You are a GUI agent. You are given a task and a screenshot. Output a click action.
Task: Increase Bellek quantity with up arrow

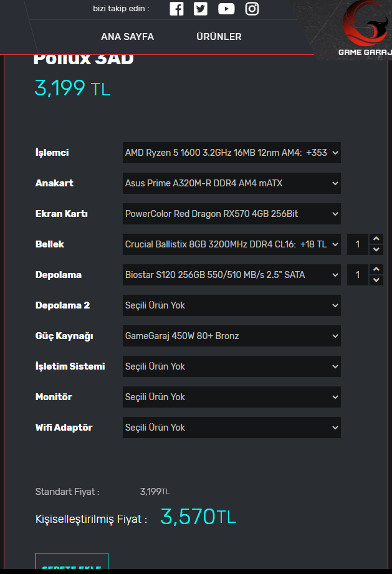pos(376,239)
